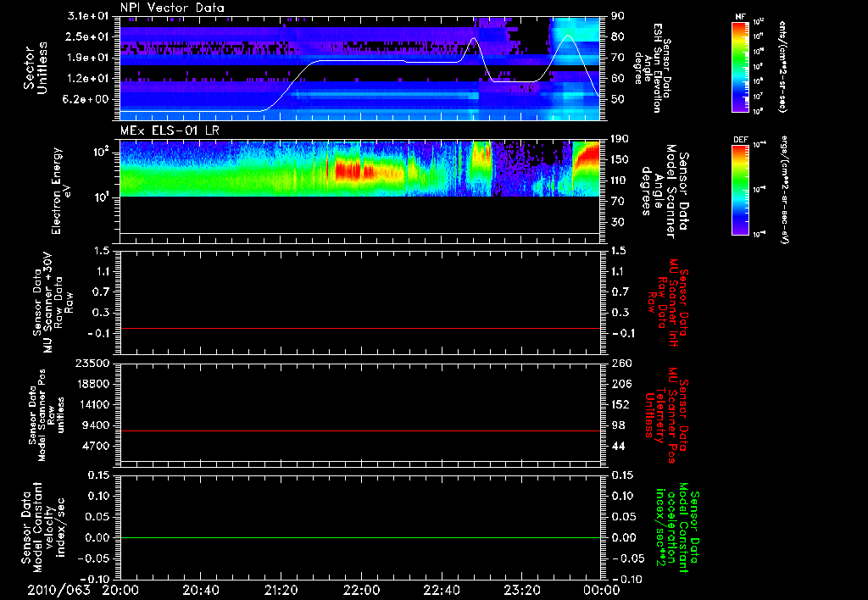Click the red MU Scanner Pos Telemetry label

666,415
